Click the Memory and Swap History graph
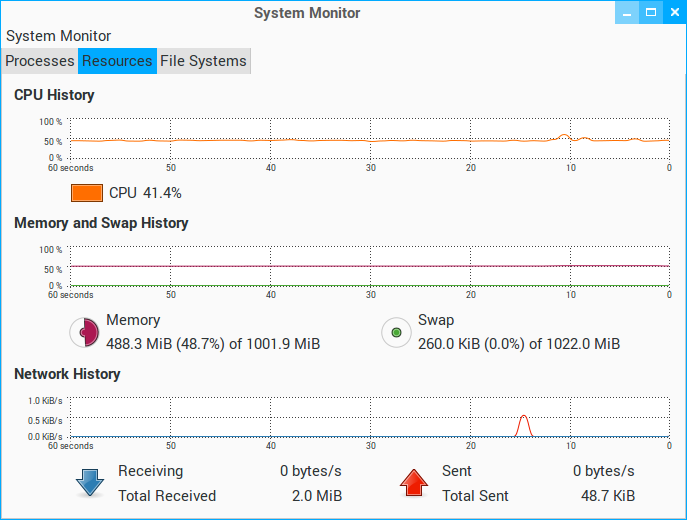This screenshot has width=687, height=520. [370, 267]
